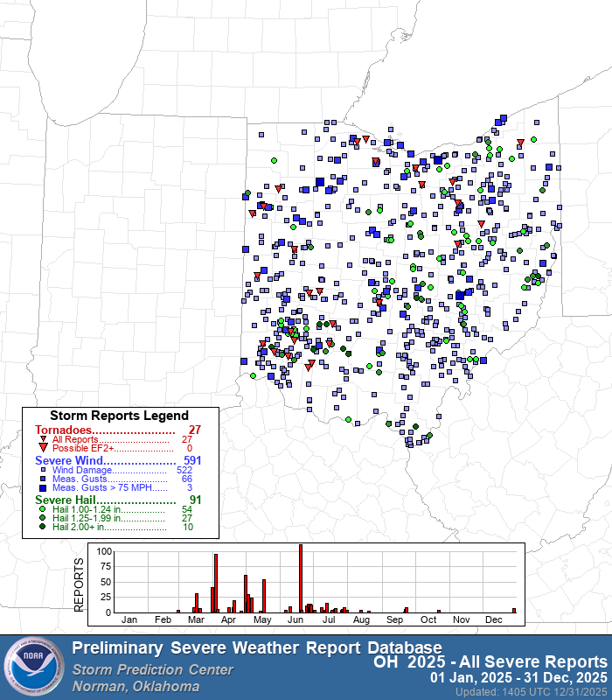The width and height of the screenshot is (612, 700).
Task: Click the Wind Damage square legend icon
Action: click(43, 470)
